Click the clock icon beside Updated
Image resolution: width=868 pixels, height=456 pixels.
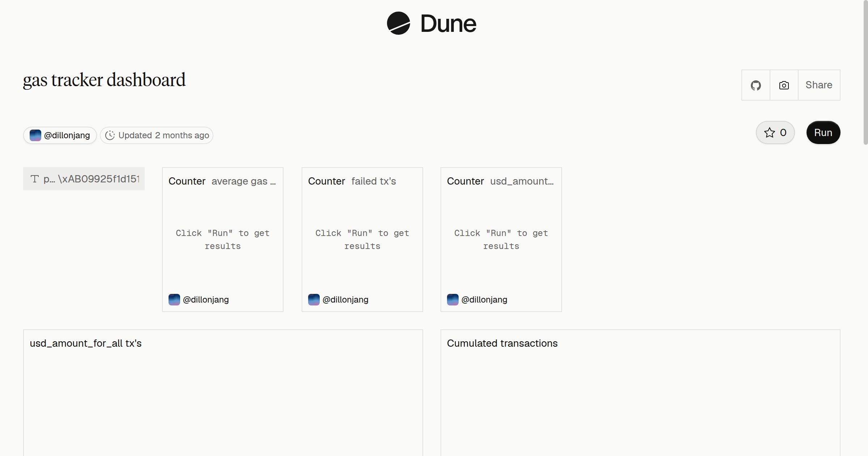110,135
